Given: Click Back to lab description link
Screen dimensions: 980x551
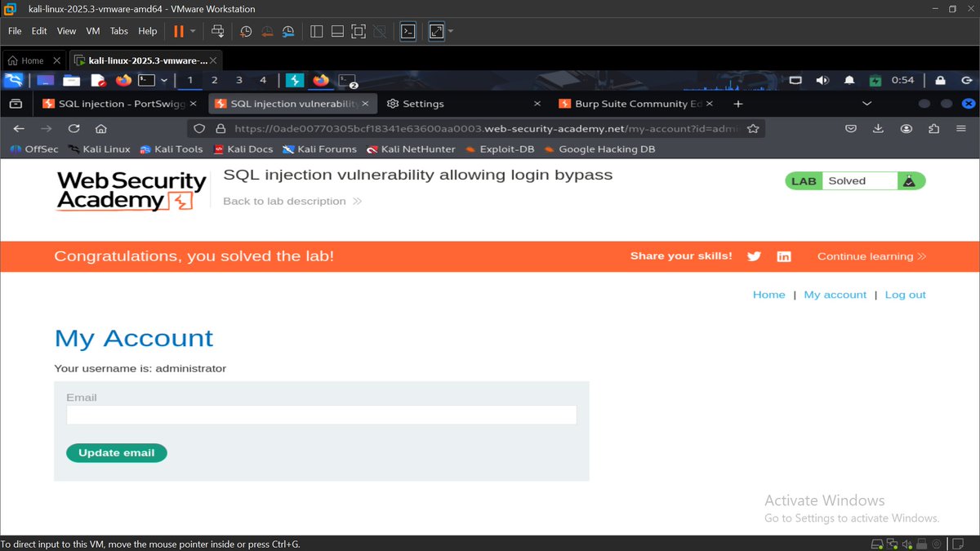Looking at the screenshot, I should (292, 201).
